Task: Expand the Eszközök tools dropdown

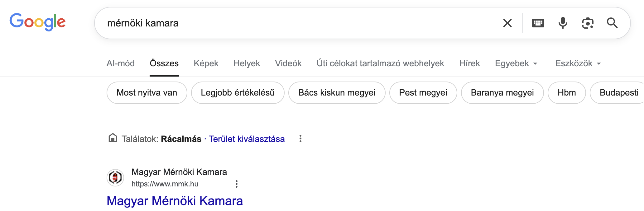Action: coord(578,63)
